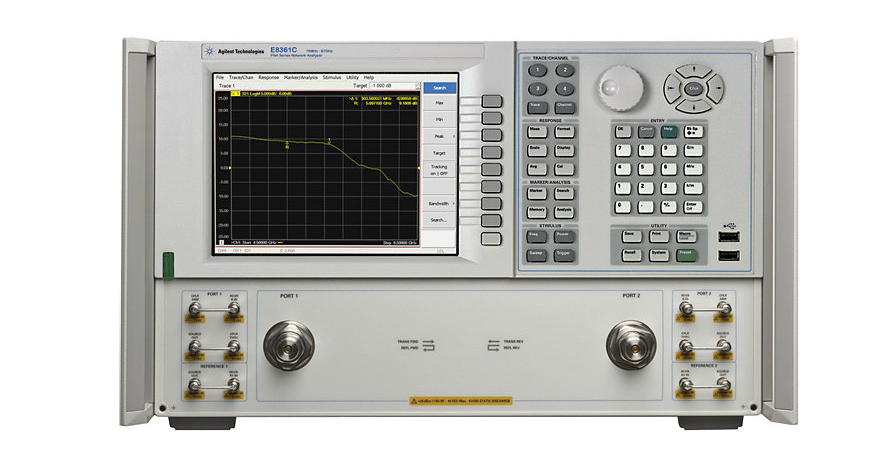Push the center Click navigation key
Viewport: 872px width, 476px height.
693,88
